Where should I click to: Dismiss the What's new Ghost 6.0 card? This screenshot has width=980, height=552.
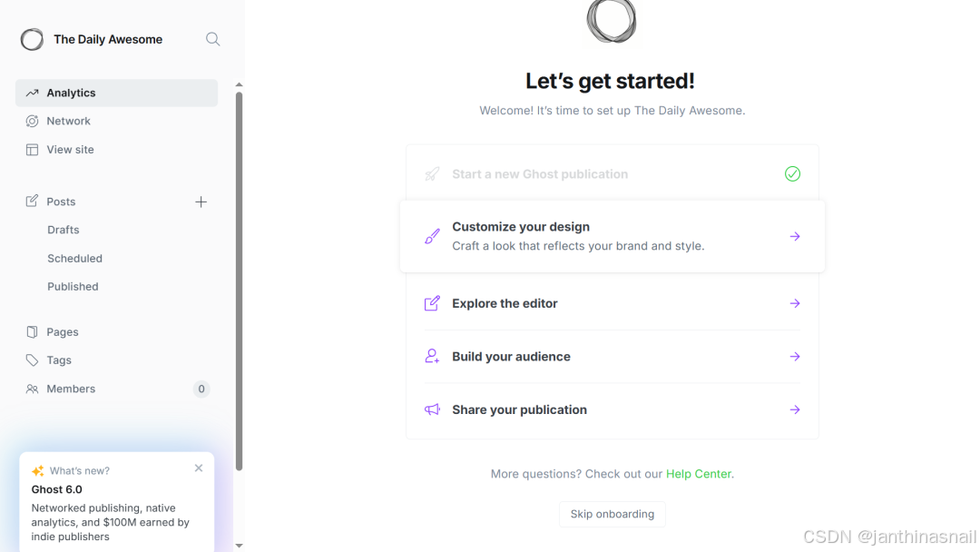(x=199, y=468)
